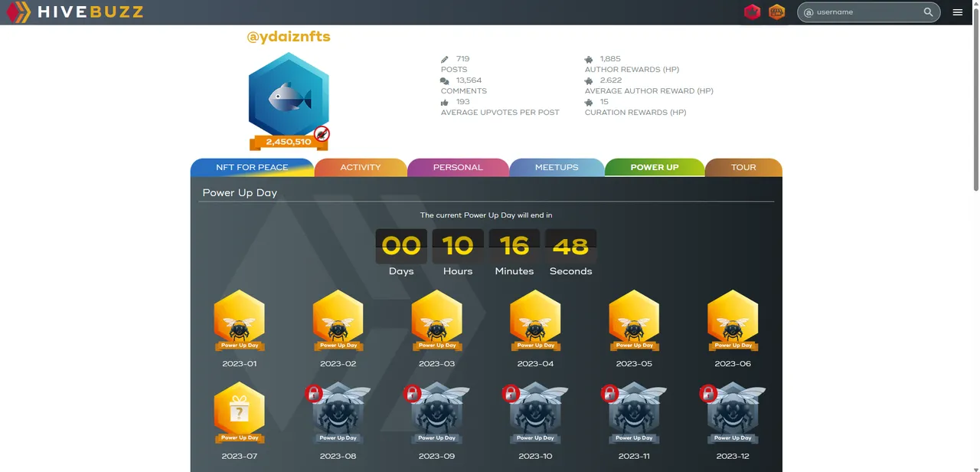Click the 2023-04 Power Up Day badge

click(x=535, y=320)
